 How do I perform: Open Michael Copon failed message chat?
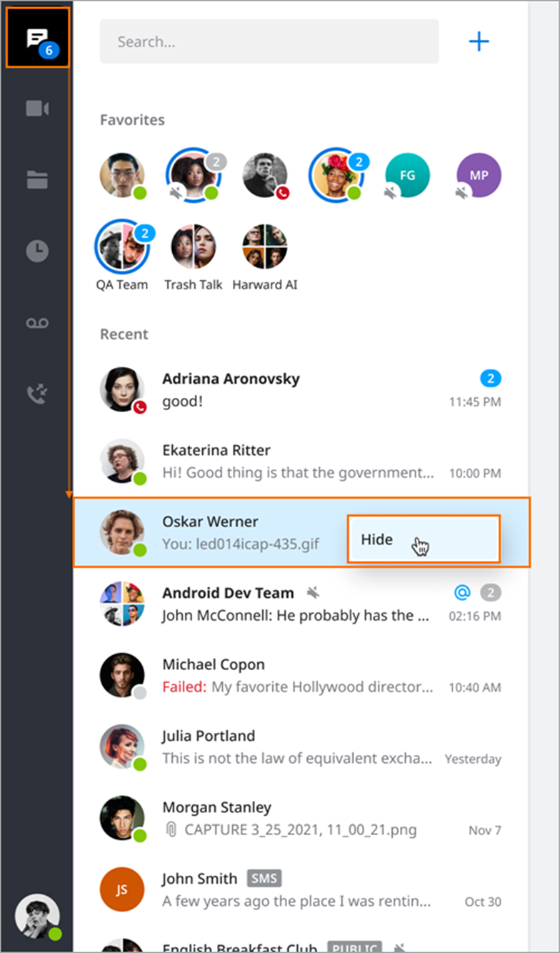[301, 675]
